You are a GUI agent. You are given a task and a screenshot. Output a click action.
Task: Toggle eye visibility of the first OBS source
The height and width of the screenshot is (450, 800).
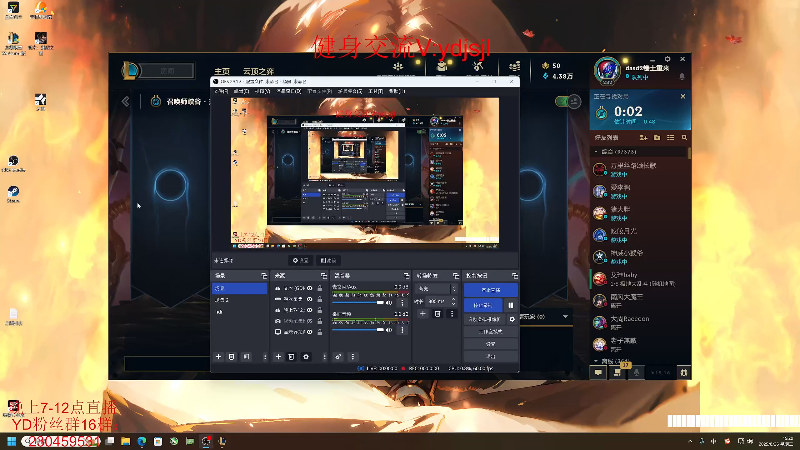click(x=310, y=288)
